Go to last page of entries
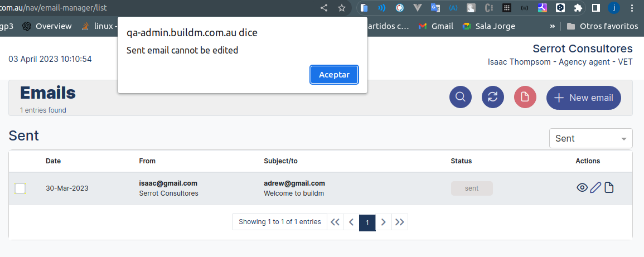This screenshot has height=257, width=644. point(399,222)
